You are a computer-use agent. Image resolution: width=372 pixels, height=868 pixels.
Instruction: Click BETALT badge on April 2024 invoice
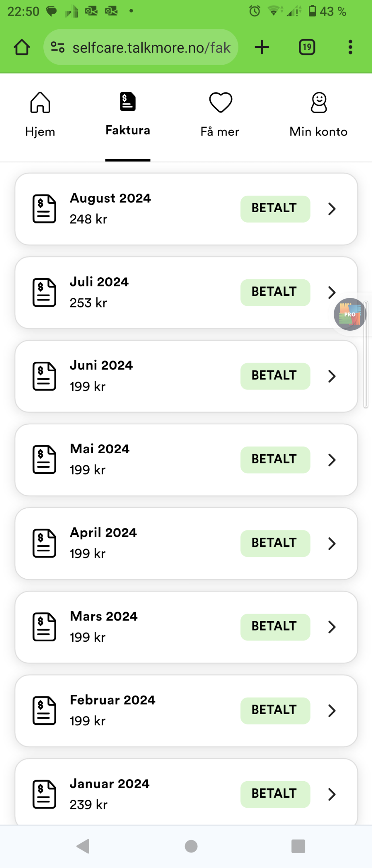tap(275, 543)
